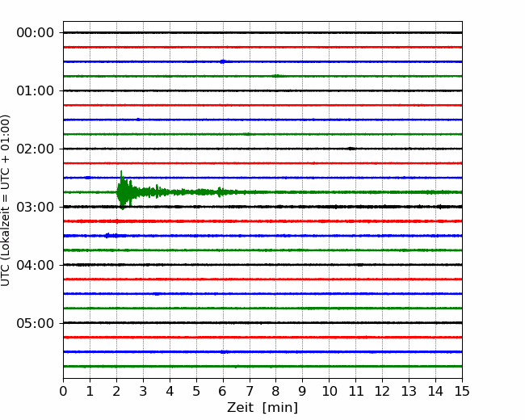Click the blue disturbance after 03:00 near minute 2

coord(112,236)
